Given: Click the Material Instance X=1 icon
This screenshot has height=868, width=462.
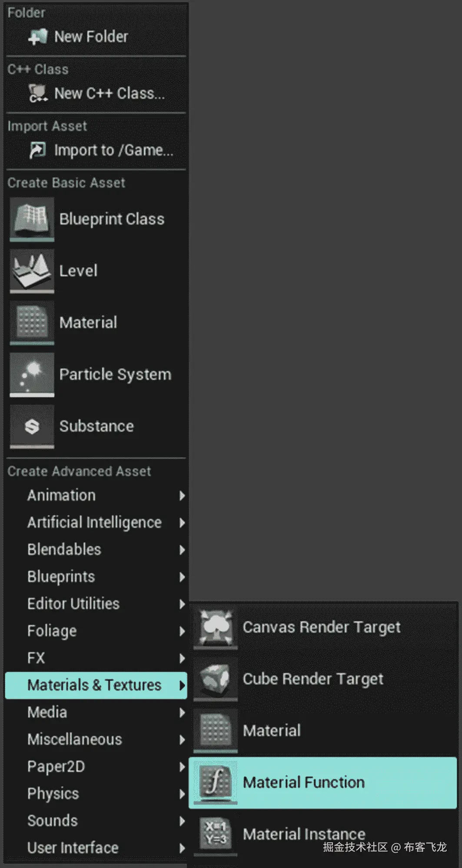Looking at the screenshot, I should (216, 834).
